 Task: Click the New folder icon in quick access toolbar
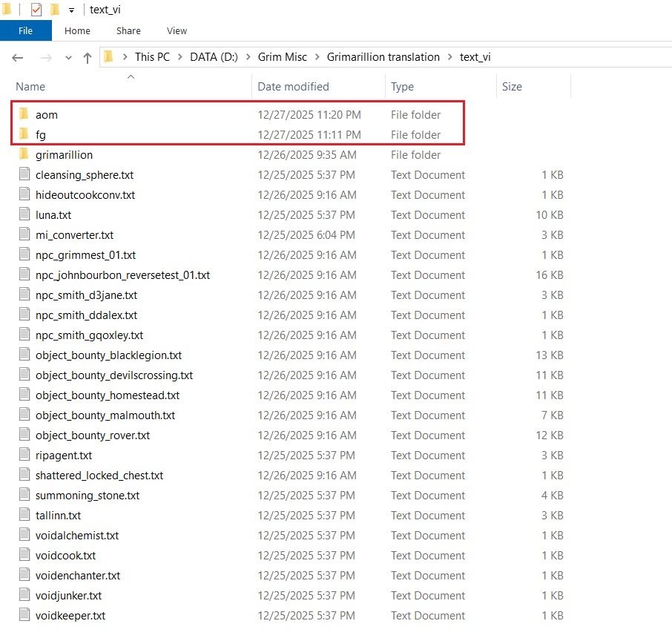[55, 10]
